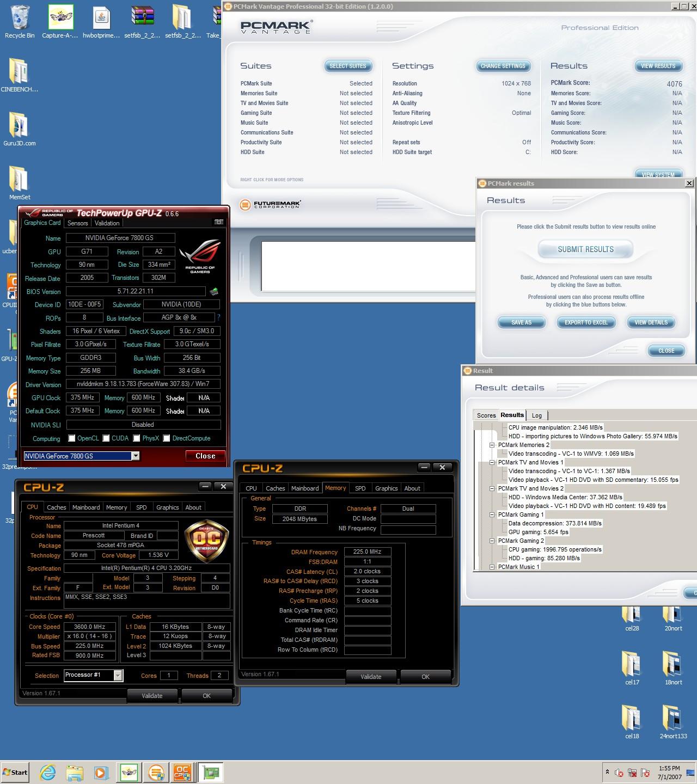
Task: Click the CHANGE SETTINGS button
Action: click(x=503, y=66)
